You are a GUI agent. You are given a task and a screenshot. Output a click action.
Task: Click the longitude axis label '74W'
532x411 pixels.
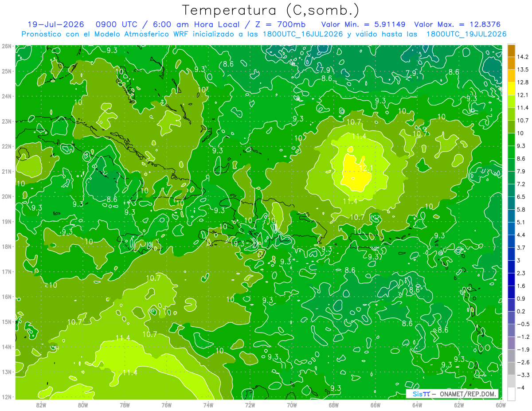pos(208,405)
